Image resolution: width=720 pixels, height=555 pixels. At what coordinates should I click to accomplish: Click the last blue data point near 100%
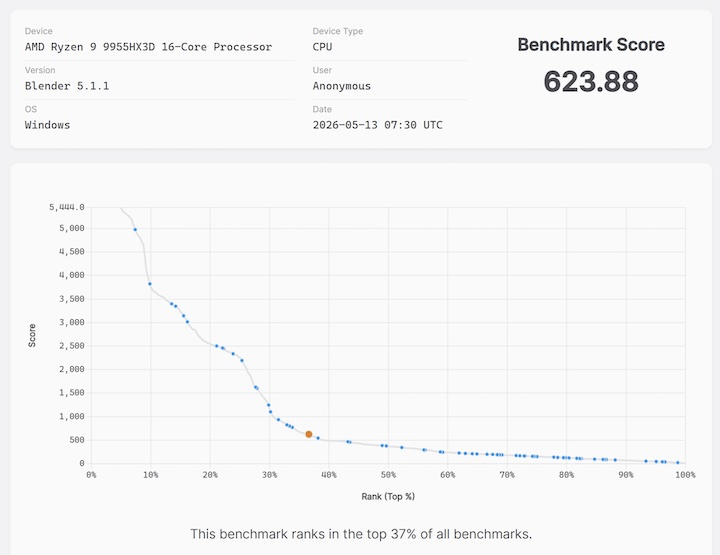[x=678, y=462]
